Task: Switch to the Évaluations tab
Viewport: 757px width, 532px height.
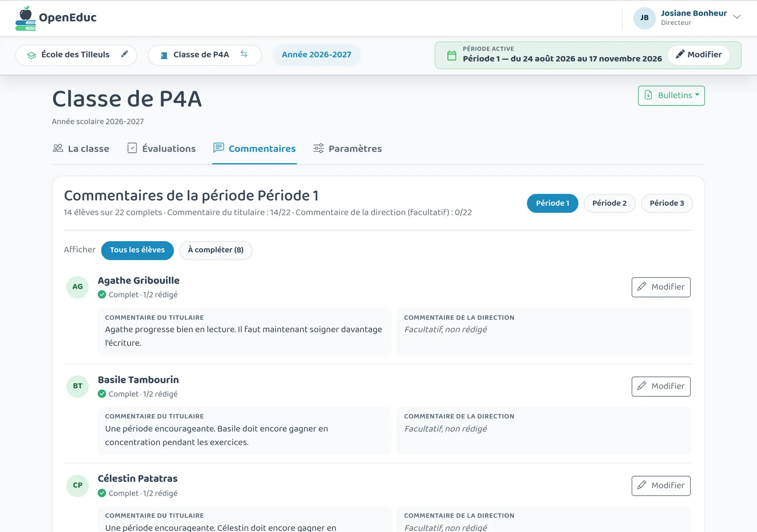Action: pyautogui.click(x=161, y=148)
